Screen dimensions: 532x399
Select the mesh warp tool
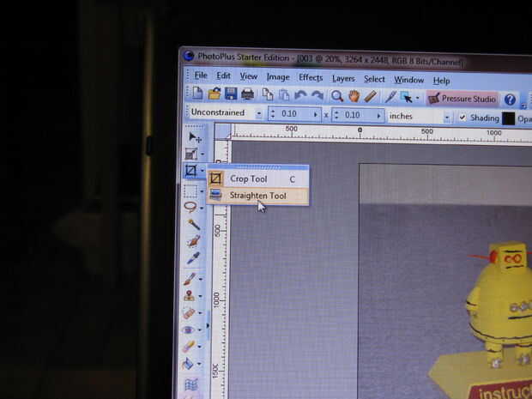coord(191,385)
